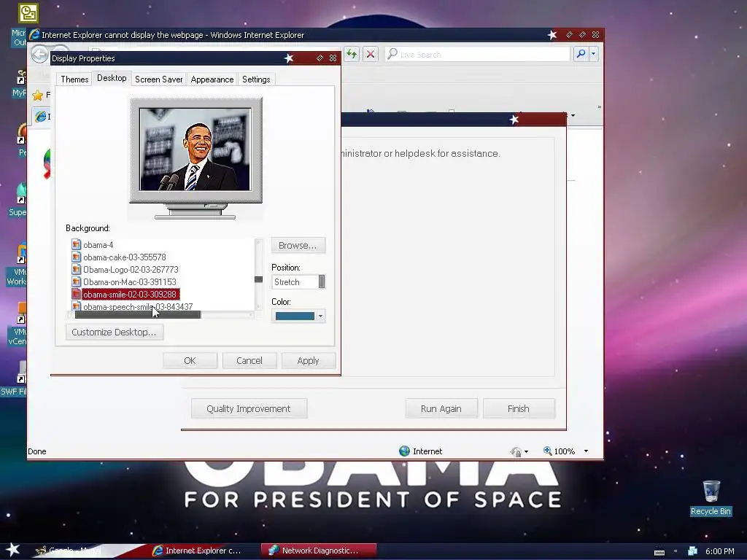Click the background list vertical scrollbar thumb
Screen dimensions: 747x560
coord(259,279)
